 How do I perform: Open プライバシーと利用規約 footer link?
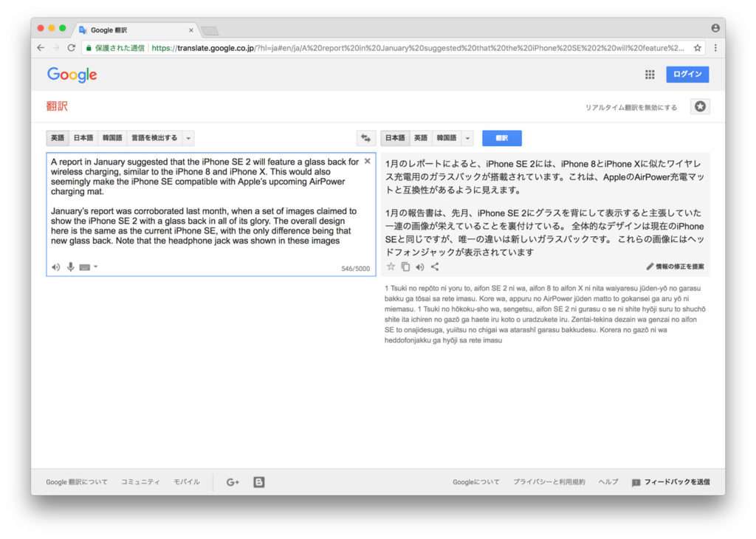click(549, 481)
